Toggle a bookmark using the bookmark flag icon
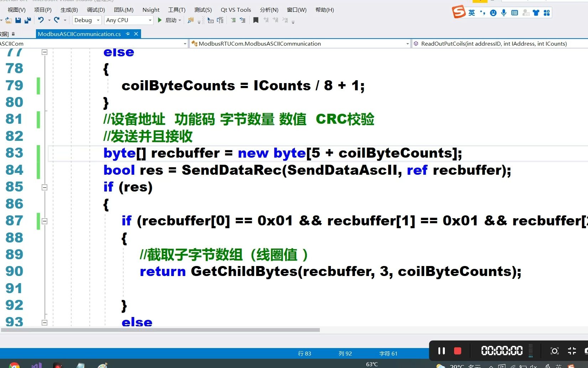The height and width of the screenshot is (368, 588). click(x=256, y=20)
